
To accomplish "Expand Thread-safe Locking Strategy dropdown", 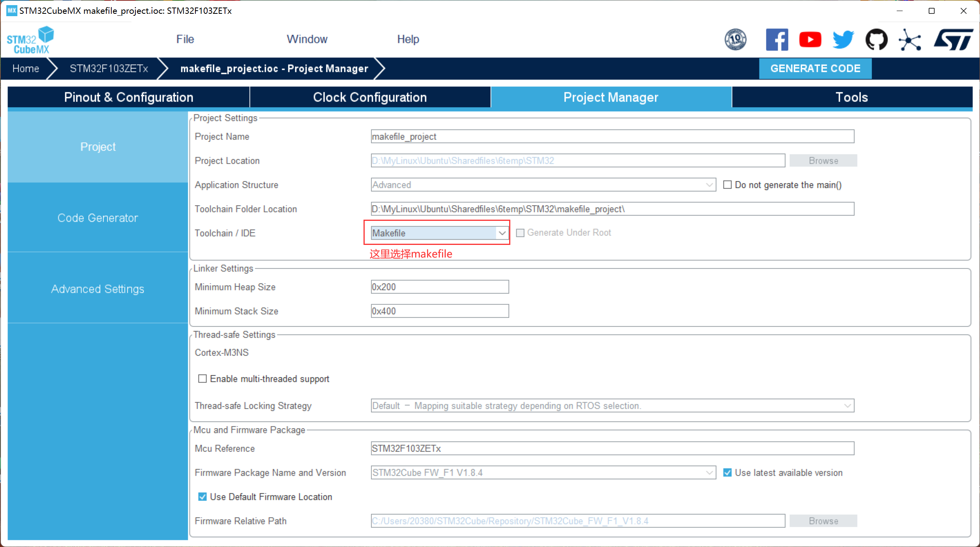I will coord(847,406).
